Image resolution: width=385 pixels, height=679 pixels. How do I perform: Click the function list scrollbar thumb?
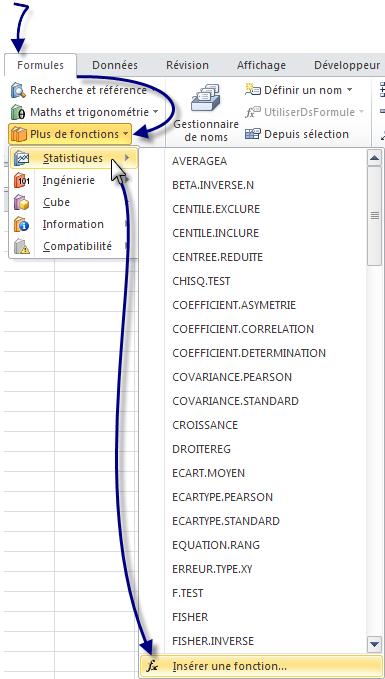coord(375,216)
